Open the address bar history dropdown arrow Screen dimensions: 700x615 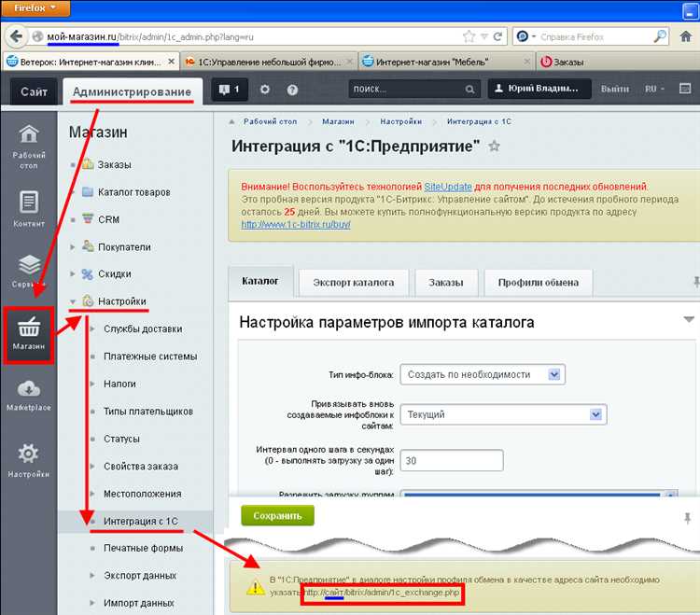(x=483, y=37)
